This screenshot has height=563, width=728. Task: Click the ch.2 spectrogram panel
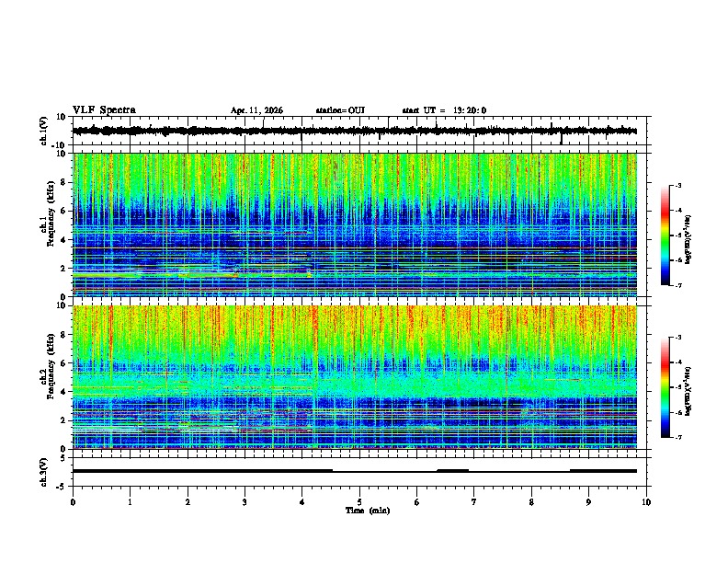[355, 377]
